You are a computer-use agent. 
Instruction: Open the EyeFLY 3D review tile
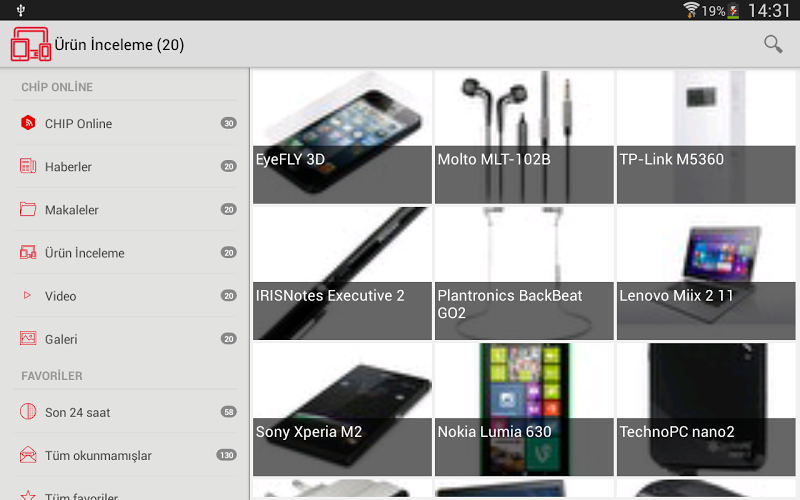[342, 137]
